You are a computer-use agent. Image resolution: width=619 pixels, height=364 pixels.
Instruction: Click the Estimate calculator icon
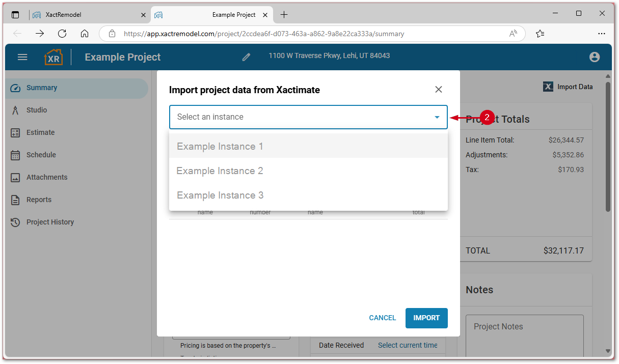point(15,132)
